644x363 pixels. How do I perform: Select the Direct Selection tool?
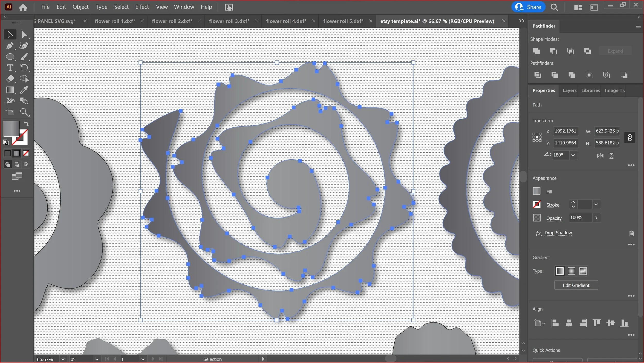point(24,35)
